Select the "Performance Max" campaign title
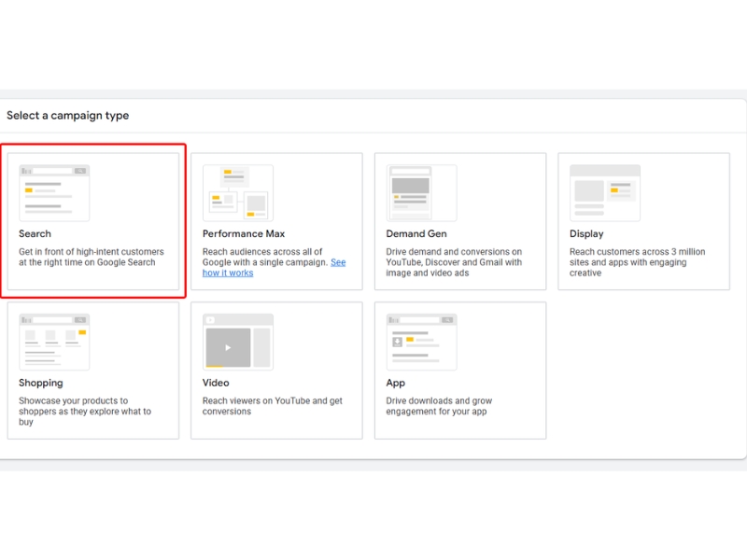Viewport: 747px width, 560px height. tap(244, 234)
